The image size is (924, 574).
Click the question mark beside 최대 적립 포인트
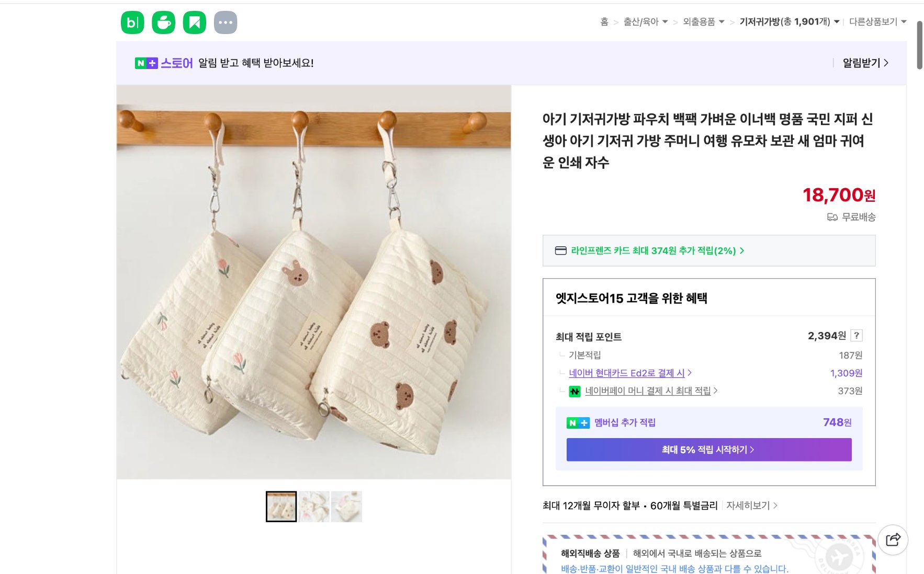857,336
